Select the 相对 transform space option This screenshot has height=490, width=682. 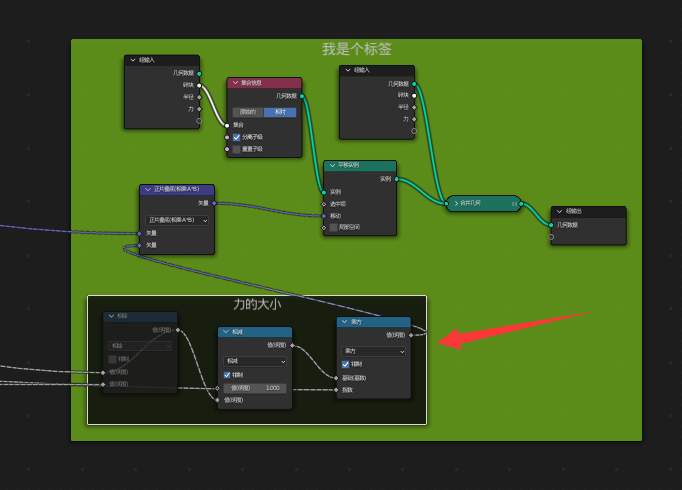click(x=280, y=112)
